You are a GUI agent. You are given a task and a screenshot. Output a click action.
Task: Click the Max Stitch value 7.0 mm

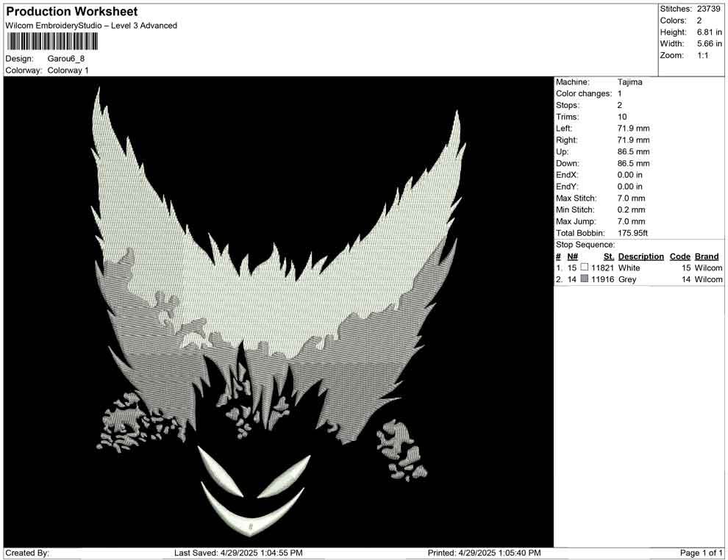point(631,198)
